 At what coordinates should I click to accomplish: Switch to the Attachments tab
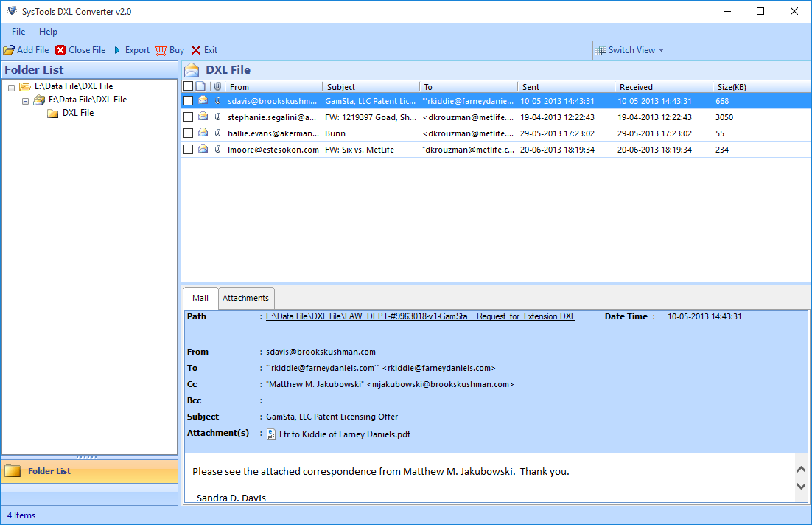pyautogui.click(x=246, y=298)
